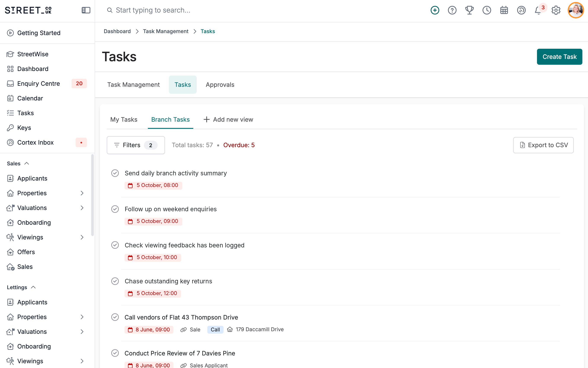Click the Create Task button
The image size is (588, 368).
coord(559,57)
